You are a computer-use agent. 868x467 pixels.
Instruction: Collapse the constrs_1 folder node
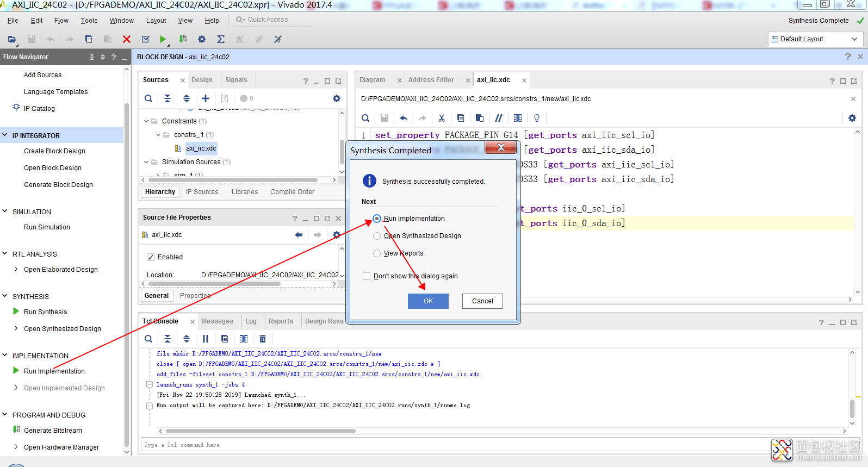[158, 135]
